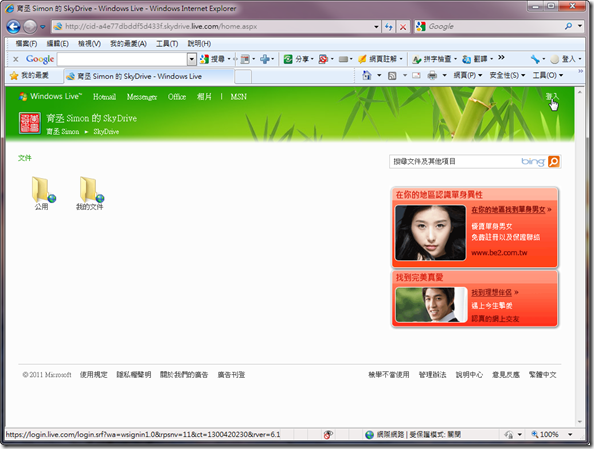
Task: Click the browser Forward arrow button
Action: tap(30, 27)
